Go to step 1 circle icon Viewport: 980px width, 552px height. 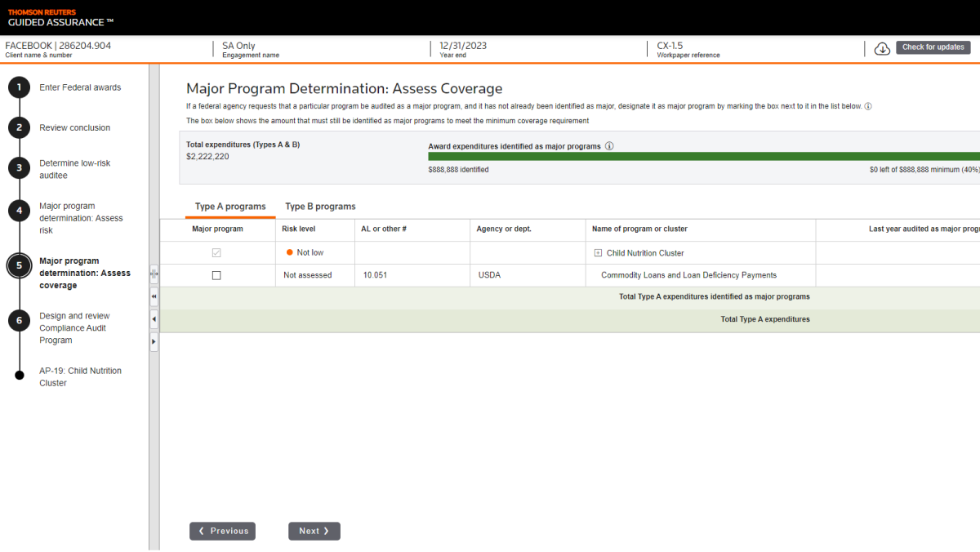point(20,87)
